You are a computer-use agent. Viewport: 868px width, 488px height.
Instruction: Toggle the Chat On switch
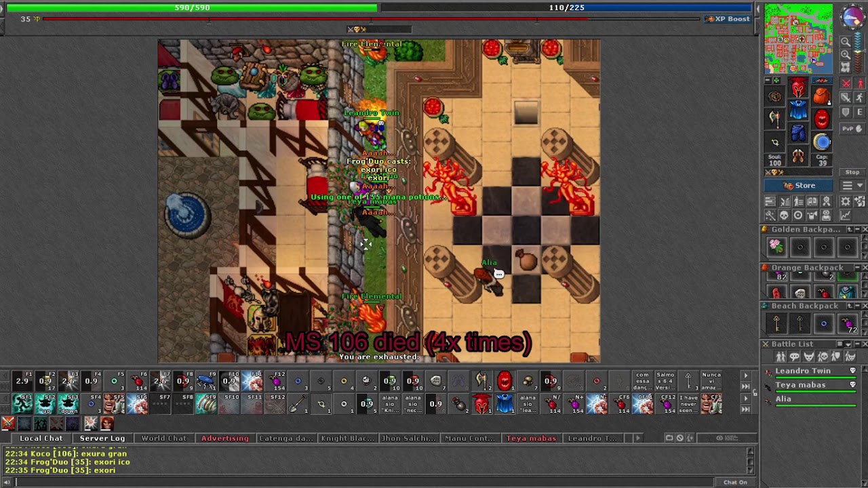click(x=735, y=482)
